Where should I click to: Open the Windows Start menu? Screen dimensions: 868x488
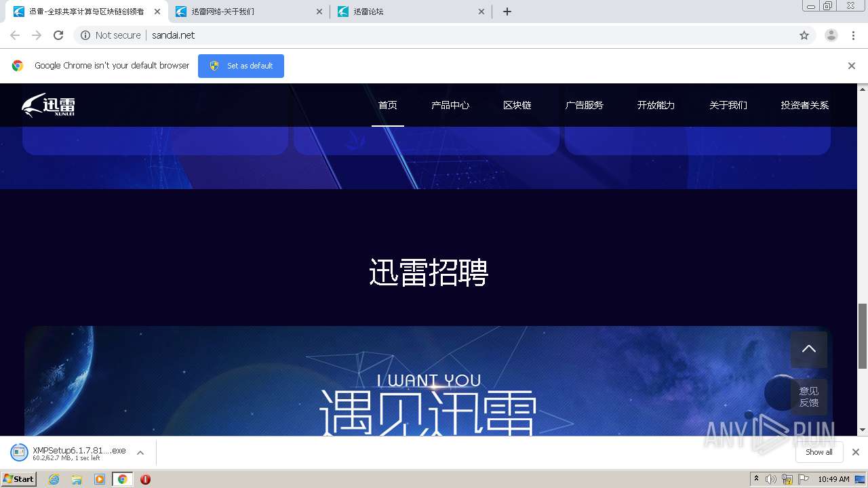coord(19,479)
